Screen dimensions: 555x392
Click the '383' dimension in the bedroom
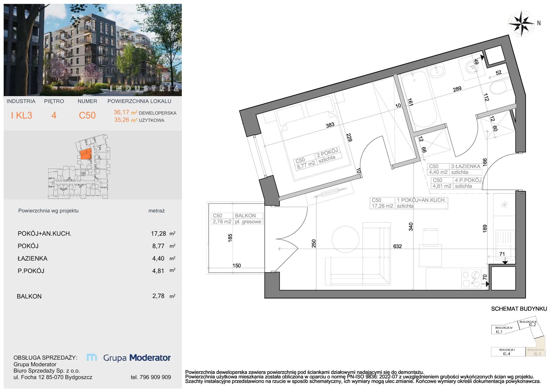pyautogui.click(x=330, y=125)
